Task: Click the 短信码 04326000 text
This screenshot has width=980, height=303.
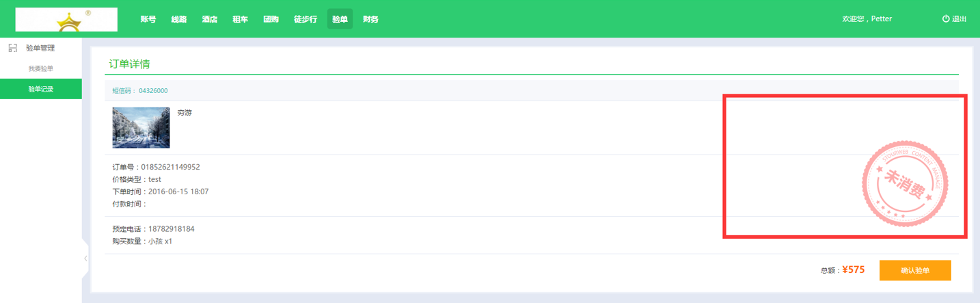Action: [x=140, y=91]
